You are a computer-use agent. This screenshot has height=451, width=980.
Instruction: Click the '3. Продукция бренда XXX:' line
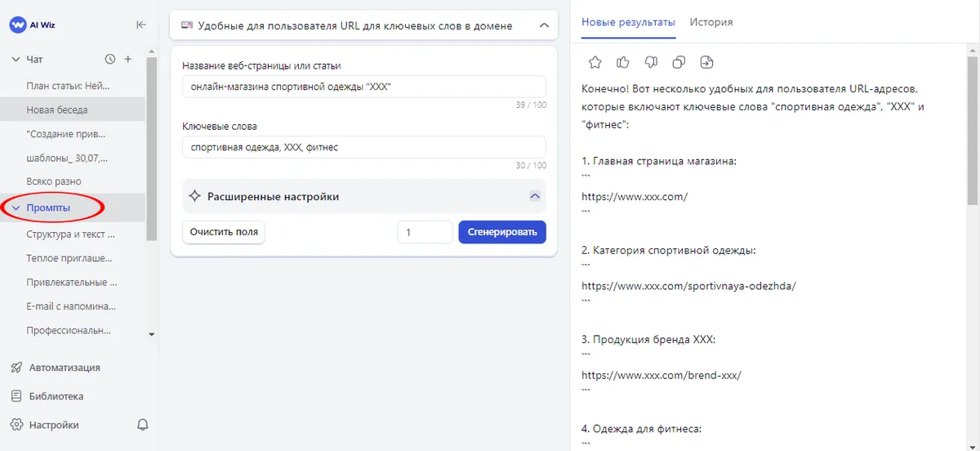click(648, 339)
